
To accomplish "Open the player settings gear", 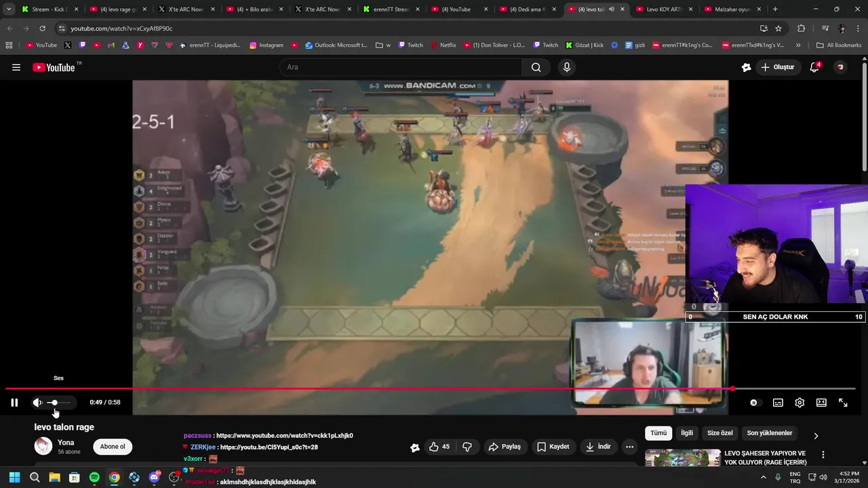I will (800, 403).
